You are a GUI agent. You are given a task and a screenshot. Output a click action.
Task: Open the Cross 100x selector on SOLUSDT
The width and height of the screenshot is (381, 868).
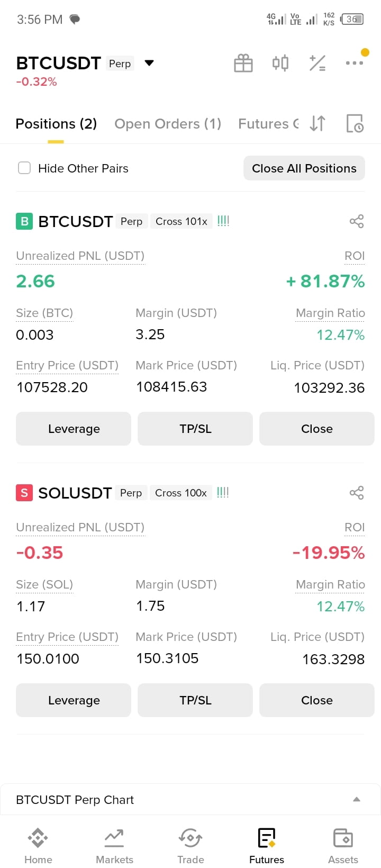pos(181,493)
